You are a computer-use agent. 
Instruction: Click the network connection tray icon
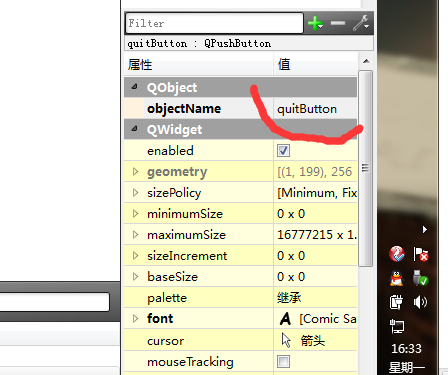[x=397, y=326]
